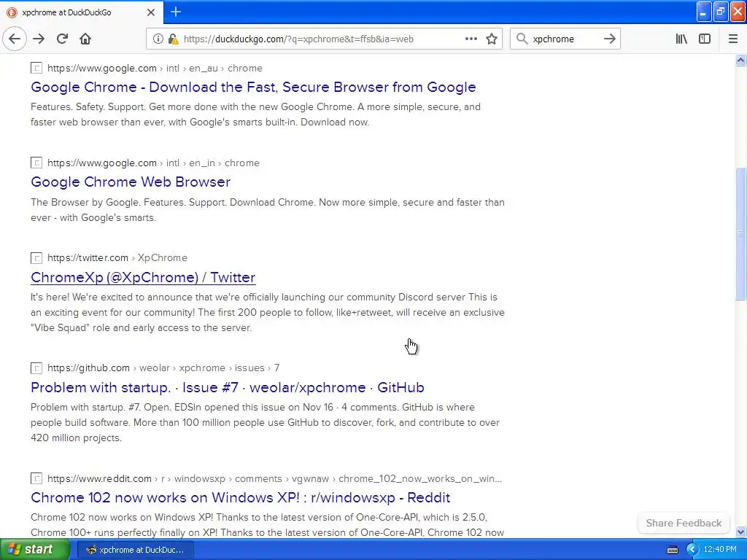Toggle the Firefox sidebar view

click(704, 39)
